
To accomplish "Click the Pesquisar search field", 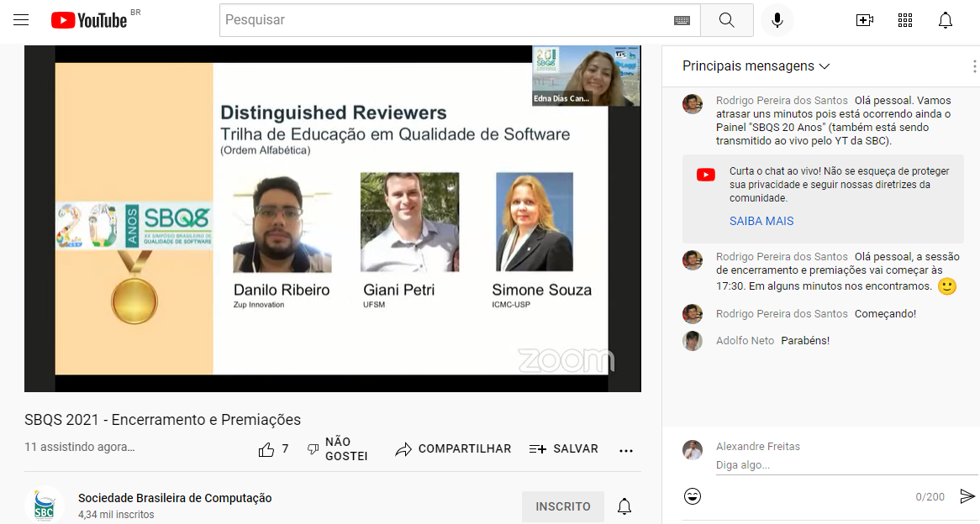I will 445,20.
